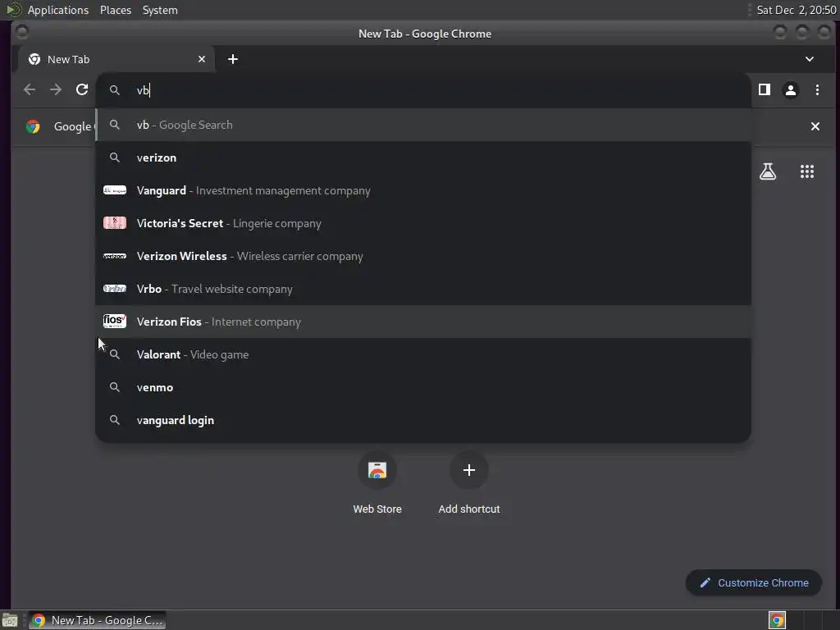Open the side panel icon
840x630 pixels.
coord(765,89)
